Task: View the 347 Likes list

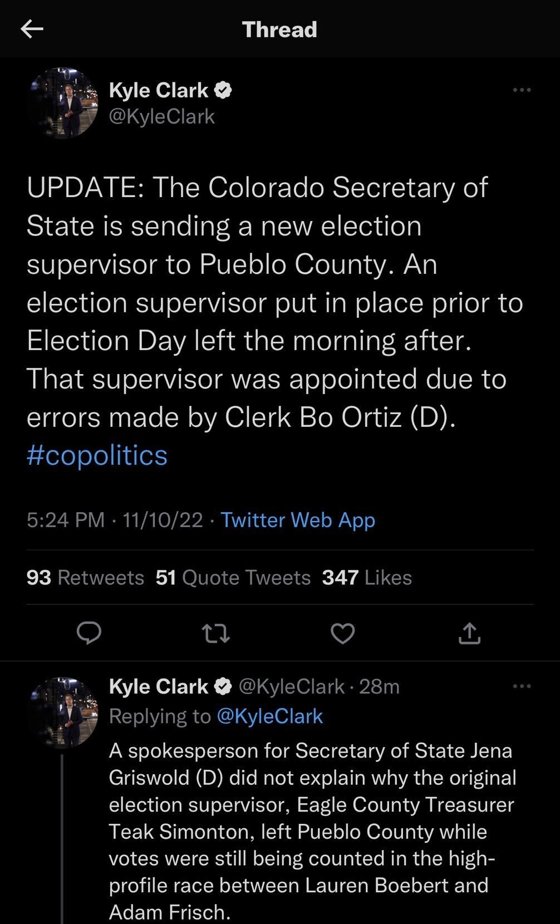Action: coord(366,577)
